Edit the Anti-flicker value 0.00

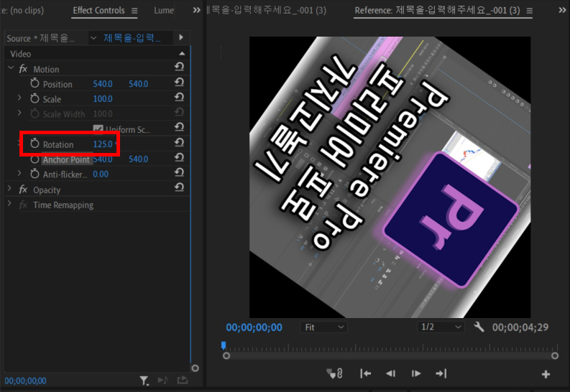[101, 174]
